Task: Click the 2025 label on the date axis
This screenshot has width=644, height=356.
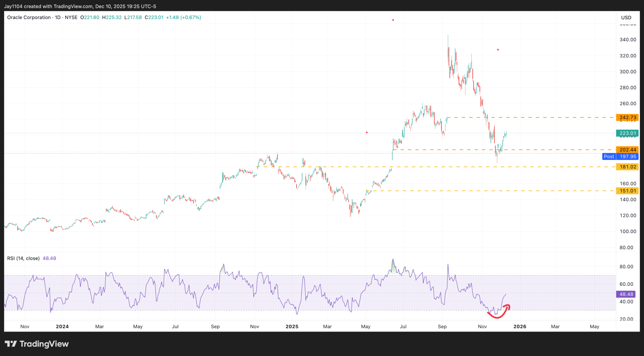Action: [291, 326]
